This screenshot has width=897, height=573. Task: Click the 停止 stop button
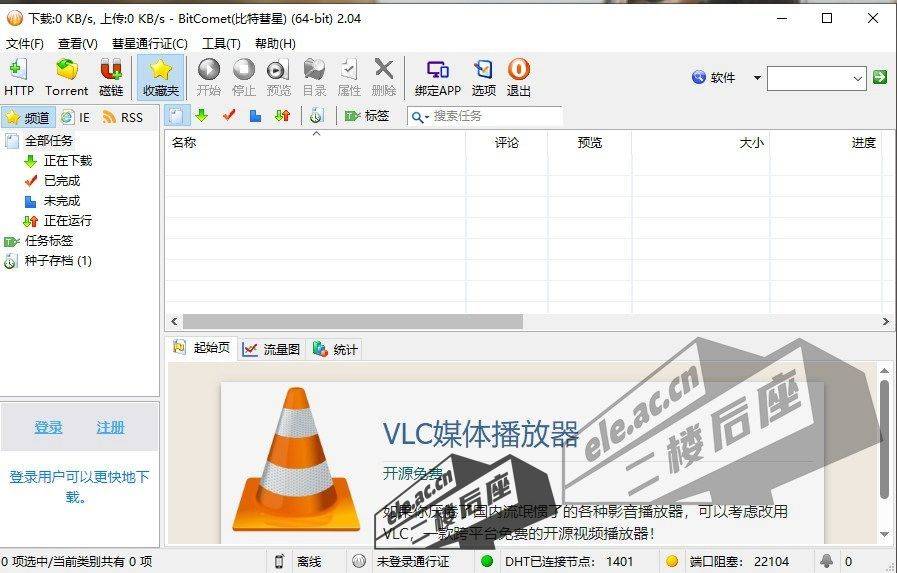click(x=244, y=77)
